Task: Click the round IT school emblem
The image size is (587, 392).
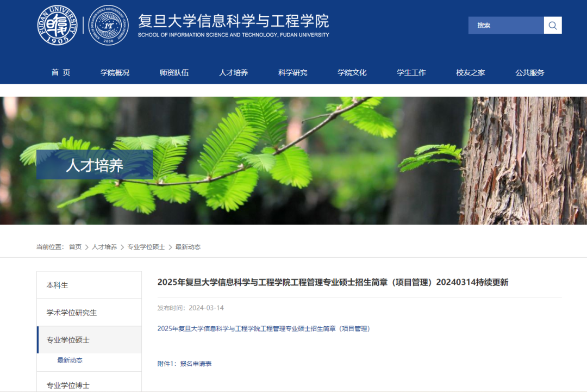Action: tap(109, 25)
